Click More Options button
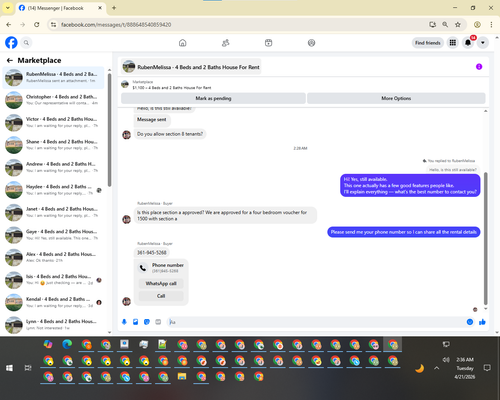The image size is (500, 400). click(396, 98)
